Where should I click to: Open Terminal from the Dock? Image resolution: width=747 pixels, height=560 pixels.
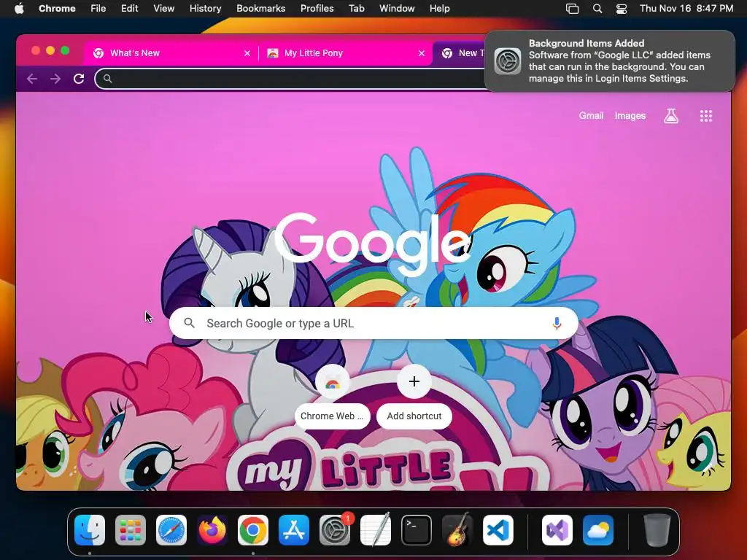417,530
